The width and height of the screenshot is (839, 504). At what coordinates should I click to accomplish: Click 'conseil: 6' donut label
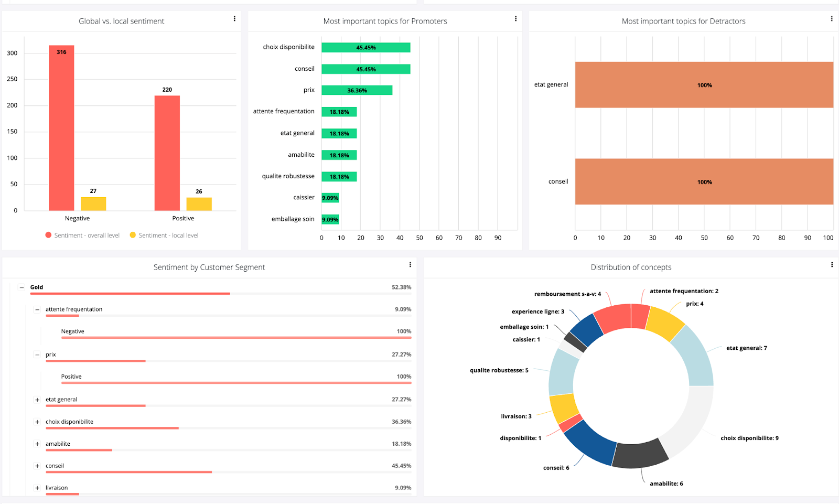(556, 468)
